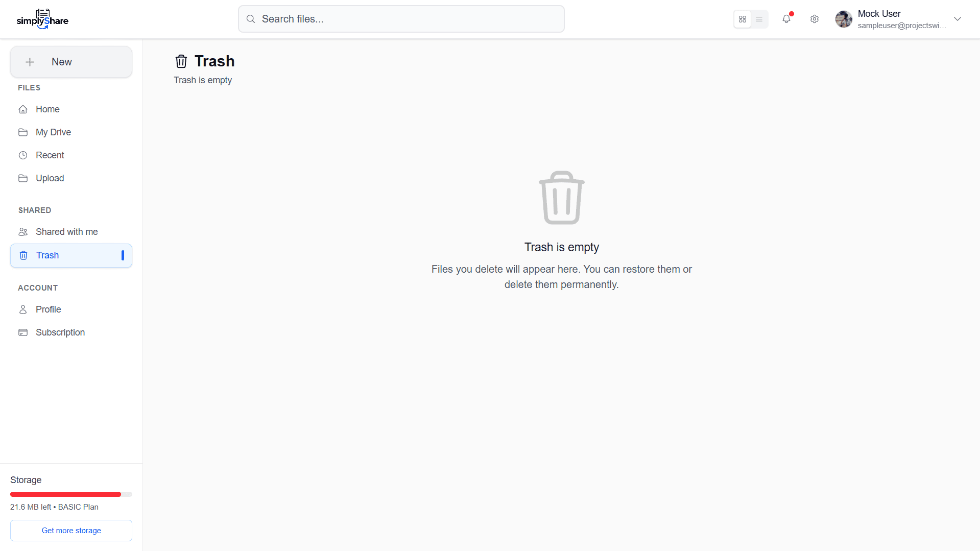Click the Mock User avatar picture
Screen dimensions: 980x551
click(844, 19)
